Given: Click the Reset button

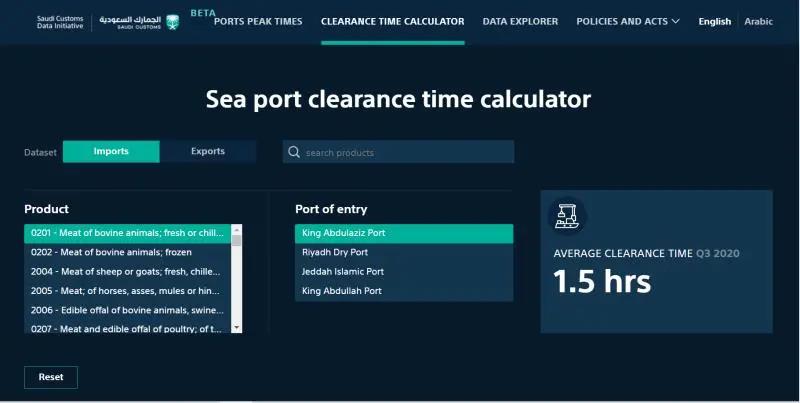Looking at the screenshot, I should coord(51,377).
